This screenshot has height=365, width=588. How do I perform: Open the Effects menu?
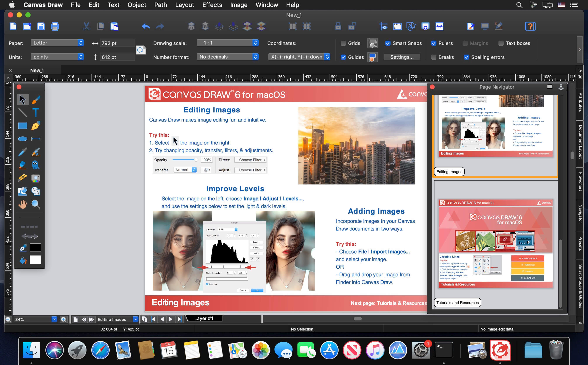click(212, 5)
